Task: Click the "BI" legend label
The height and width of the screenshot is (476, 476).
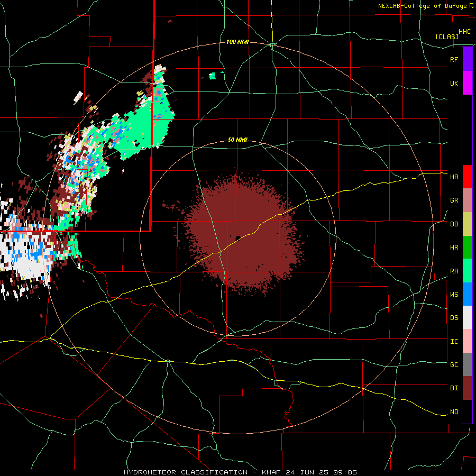Action: (x=454, y=388)
